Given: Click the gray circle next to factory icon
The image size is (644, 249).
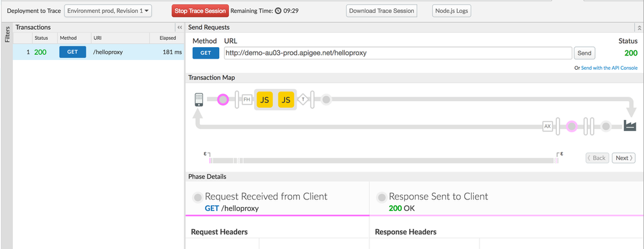Looking at the screenshot, I should [x=606, y=126].
